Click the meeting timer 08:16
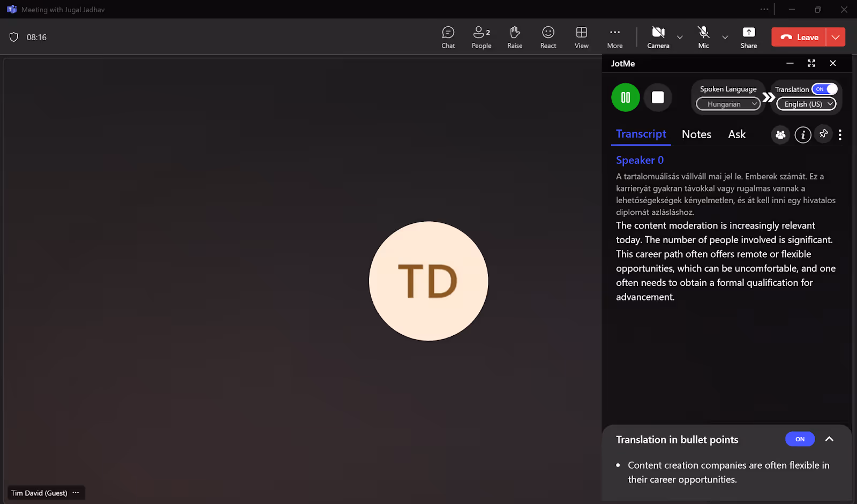 [x=36, y=37]
